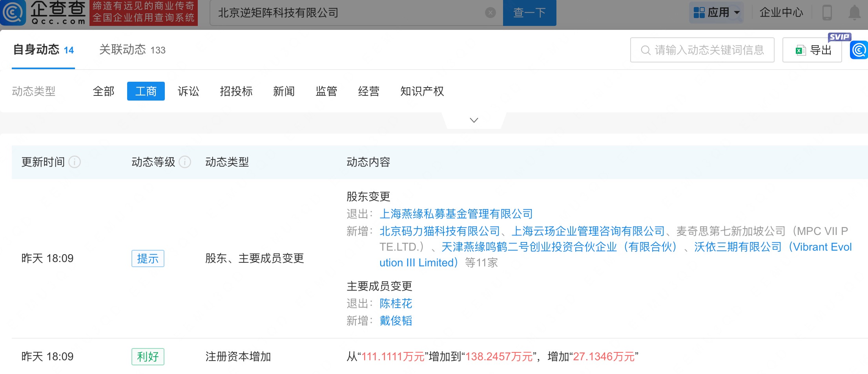
Task: Clear the company search box text
Action: pos(490,13)
